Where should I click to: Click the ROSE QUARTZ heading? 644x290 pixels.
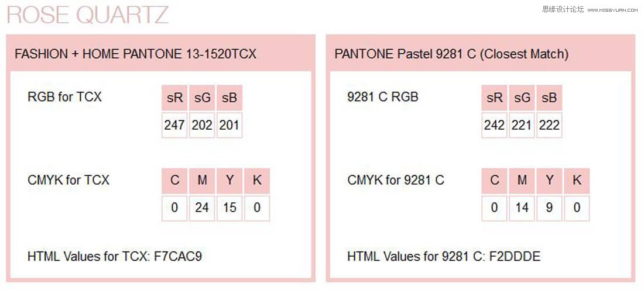tap(88, 15)
